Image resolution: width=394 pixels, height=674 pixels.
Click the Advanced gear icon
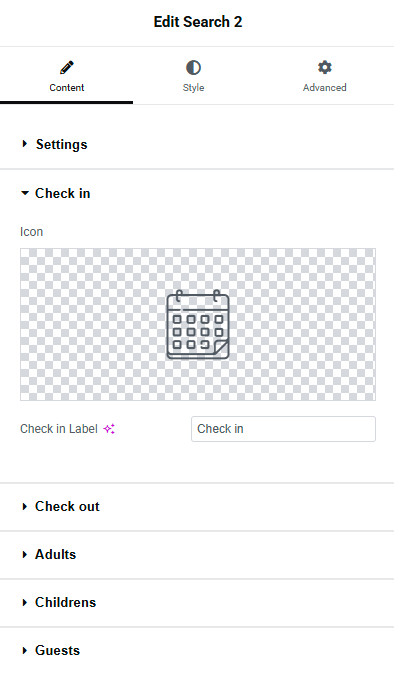click(325, 67)
